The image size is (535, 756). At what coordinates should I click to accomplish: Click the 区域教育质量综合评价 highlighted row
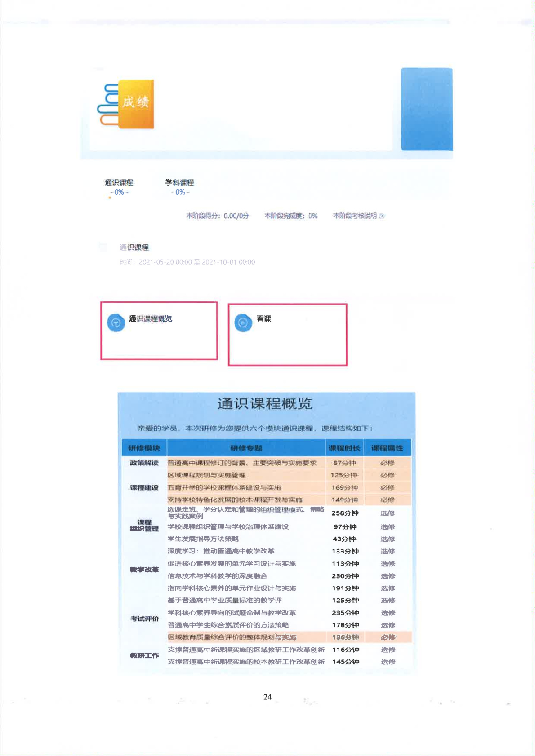[289, 637]
